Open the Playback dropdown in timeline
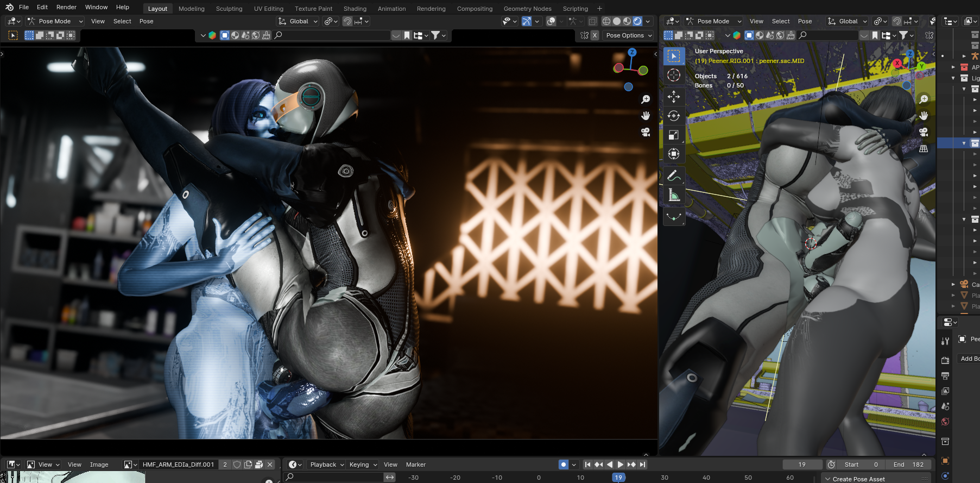This screenshot has height=483, width=980. [327, 465]
